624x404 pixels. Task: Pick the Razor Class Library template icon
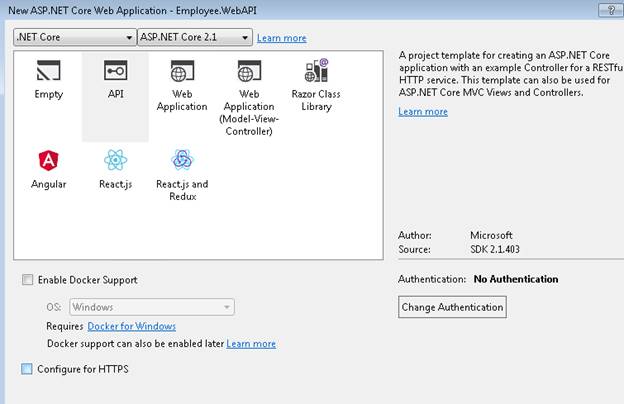pos(316,70)
